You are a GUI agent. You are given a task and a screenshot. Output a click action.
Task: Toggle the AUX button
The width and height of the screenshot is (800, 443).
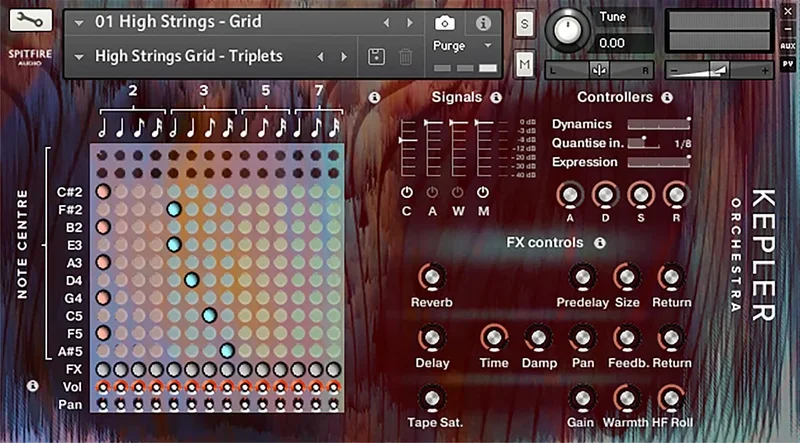(788, 46)
